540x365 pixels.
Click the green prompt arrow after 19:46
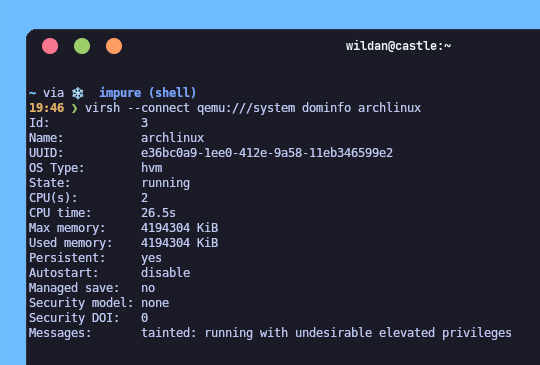pyautogui.click(x=74, y=108)
